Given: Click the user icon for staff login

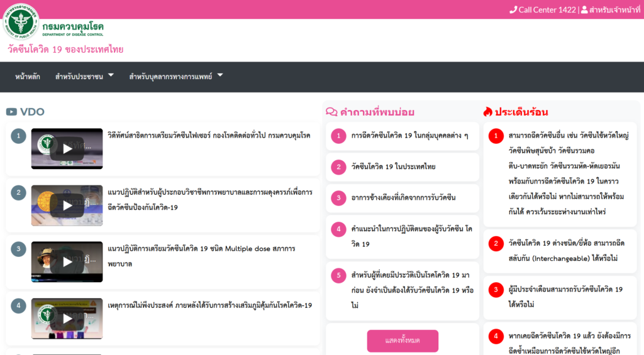Looking at the screenshot, I should (x=584, y=9).
